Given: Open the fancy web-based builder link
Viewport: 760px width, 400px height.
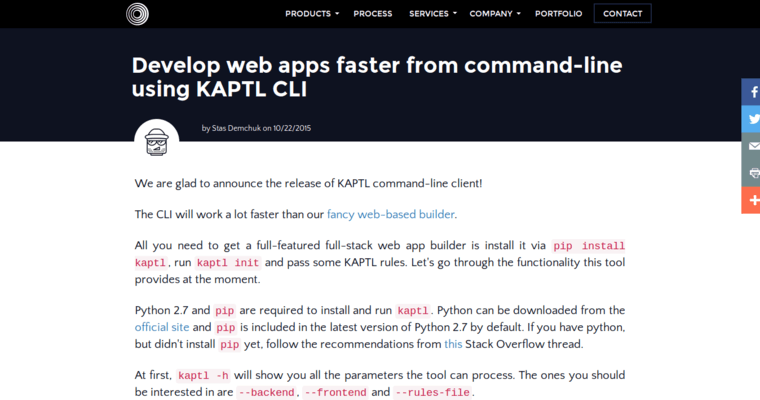Looking at the screenshot, I should coord(391,214).
